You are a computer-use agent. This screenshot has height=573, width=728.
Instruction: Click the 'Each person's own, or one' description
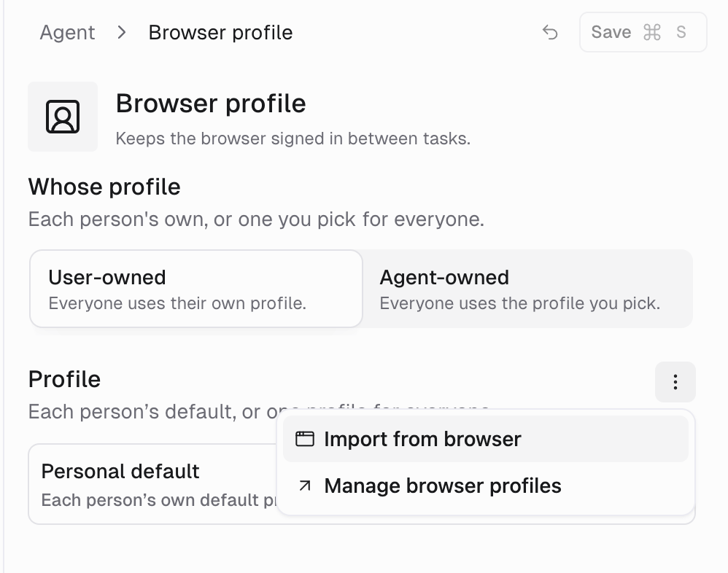pos(256,219)
